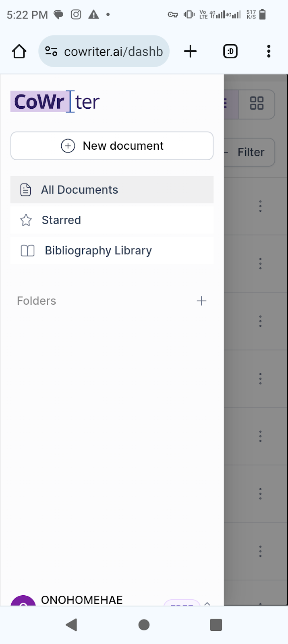Image resolution: width=288 pixels, height=644 pixels.
Task: Open Bibliography Library
Action: tap(112, 250)
